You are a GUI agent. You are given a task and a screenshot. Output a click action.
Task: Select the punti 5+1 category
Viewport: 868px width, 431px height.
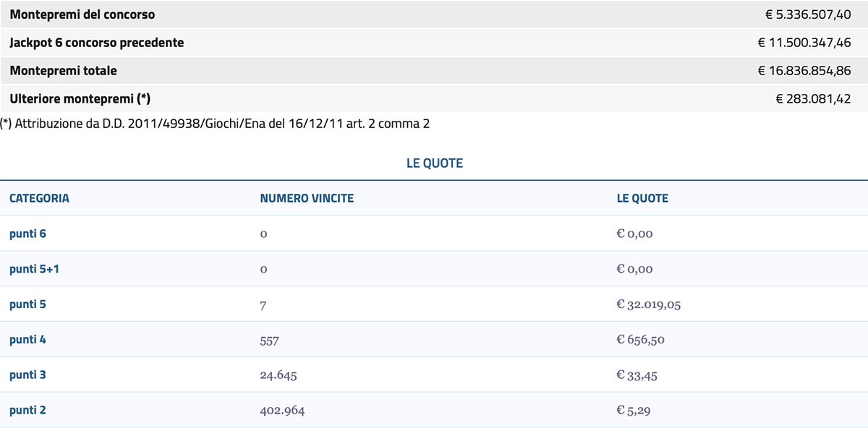pyautogui.click(x=33, y=269)
